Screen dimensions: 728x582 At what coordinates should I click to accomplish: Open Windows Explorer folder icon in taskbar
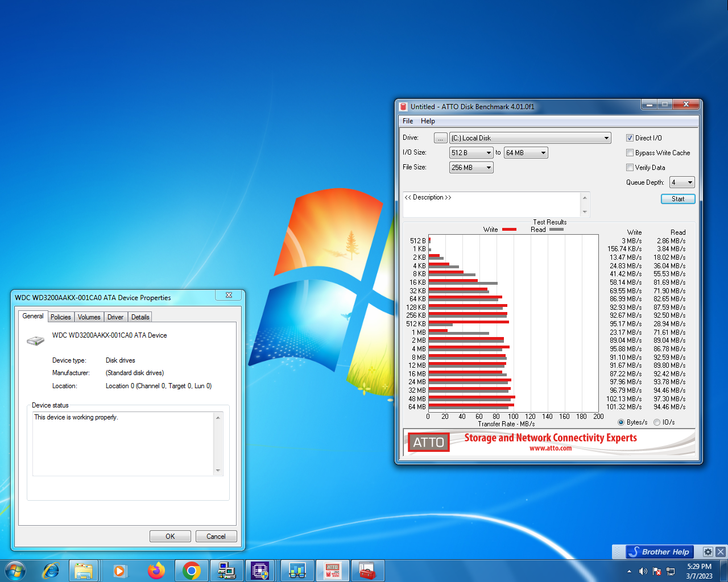click(x=84, y=570)
